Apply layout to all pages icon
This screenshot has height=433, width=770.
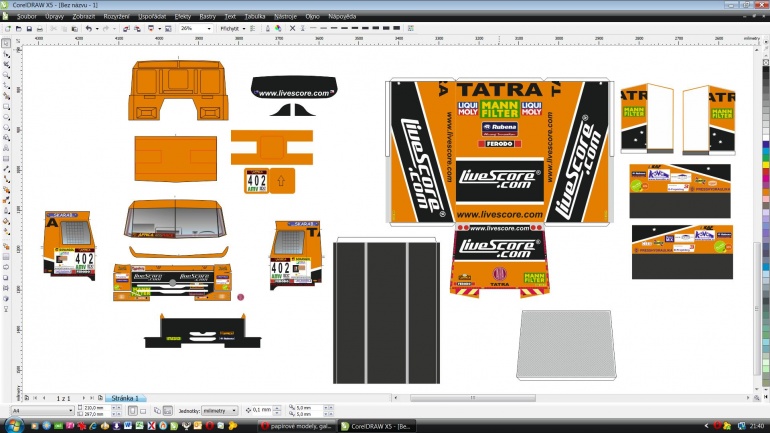click(x=157, y=410)
